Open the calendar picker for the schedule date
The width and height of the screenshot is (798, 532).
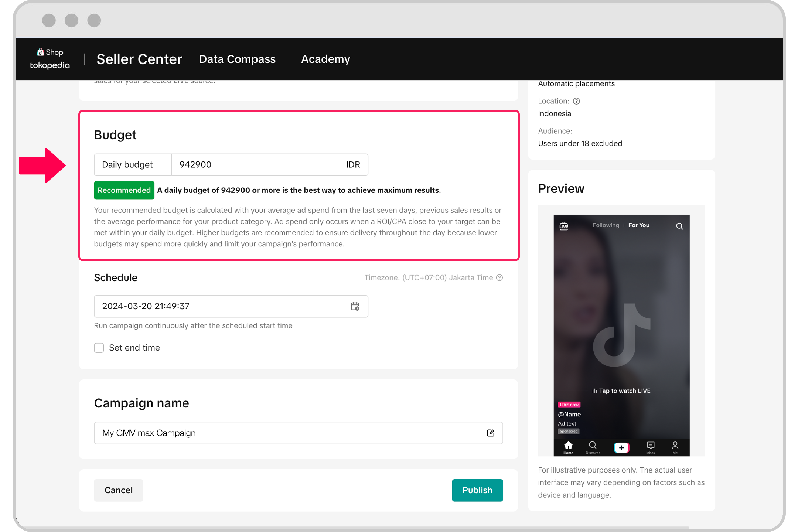tap(355, 306)
